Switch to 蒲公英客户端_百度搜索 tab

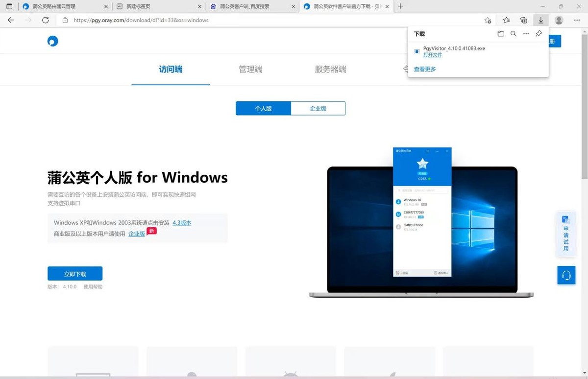point(252,6)
